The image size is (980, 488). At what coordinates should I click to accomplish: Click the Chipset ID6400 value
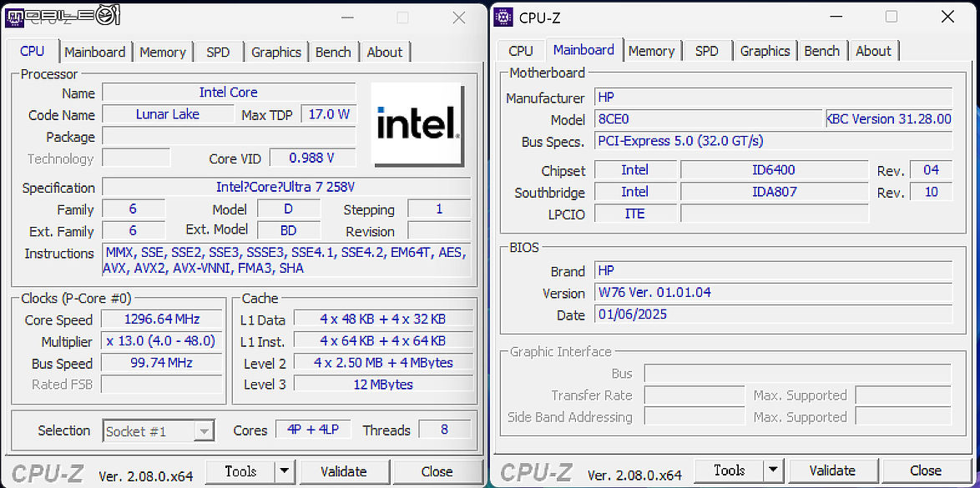pos(774,170)
